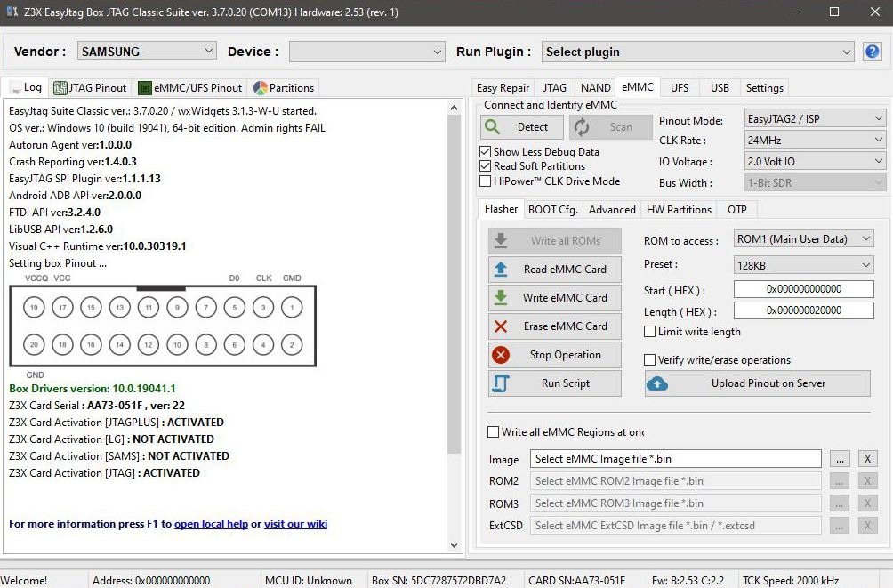The height and width of the screenshot is (588, 893).
Task: Click the red Stop Operation circle icon
Action: coord(501,355)
